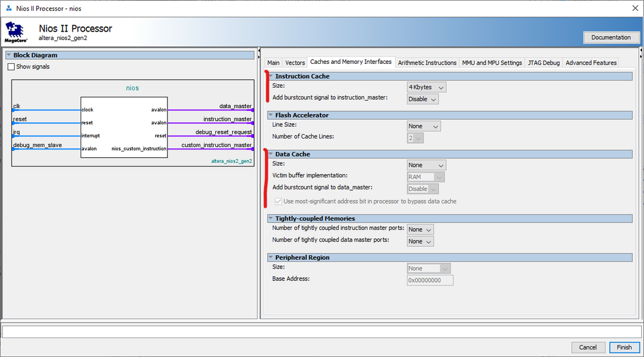The image size is (644, 357).
Task: Collapse the Instruction Cache section
Action: [271, 76]
